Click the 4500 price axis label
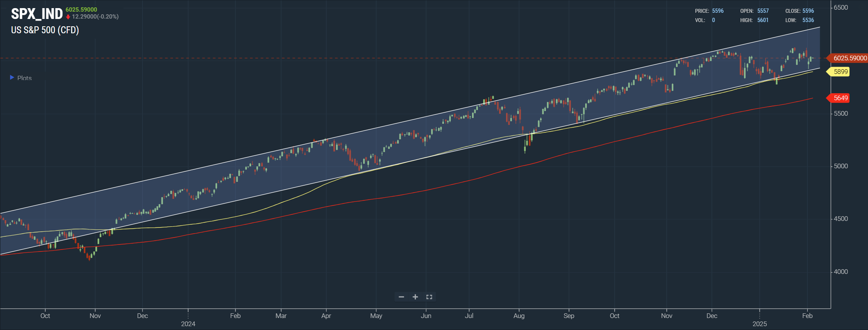 (841, 219)
